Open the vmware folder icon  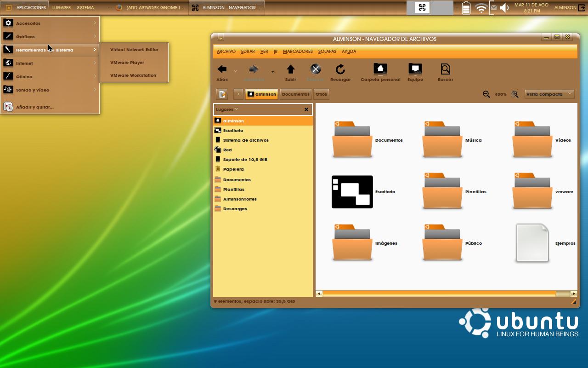pyautogui.click(x=532, y=191)
